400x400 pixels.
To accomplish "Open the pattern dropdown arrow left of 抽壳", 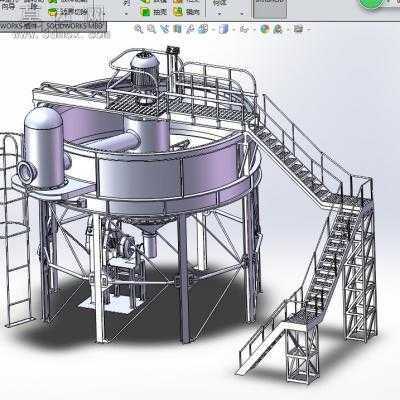I will point(126,13).
